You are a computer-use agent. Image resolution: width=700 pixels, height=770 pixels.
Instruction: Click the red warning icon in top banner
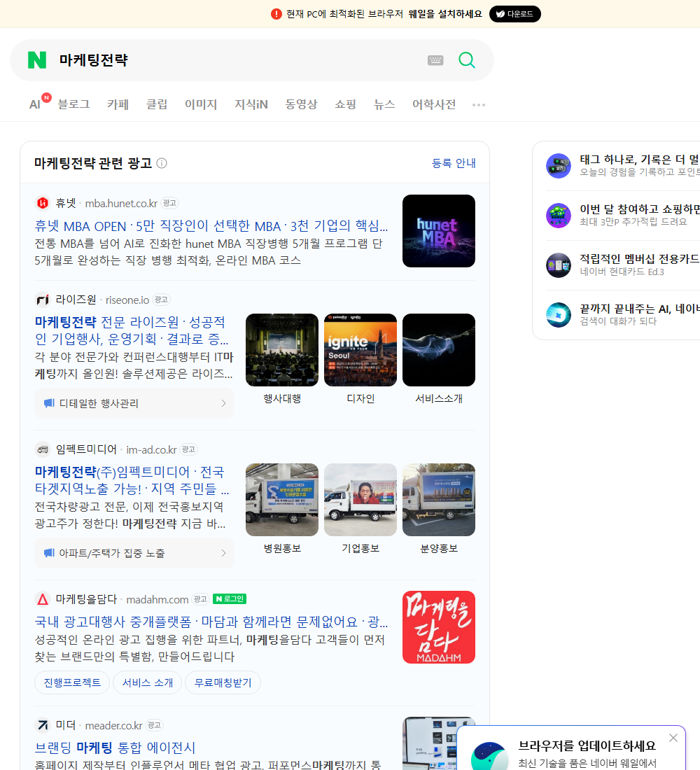276,14
